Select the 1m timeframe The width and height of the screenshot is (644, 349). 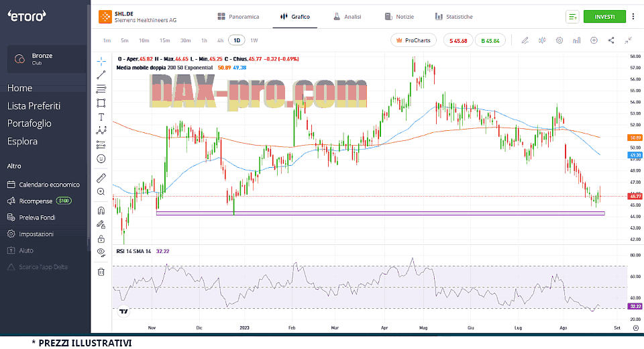(107, 40)
